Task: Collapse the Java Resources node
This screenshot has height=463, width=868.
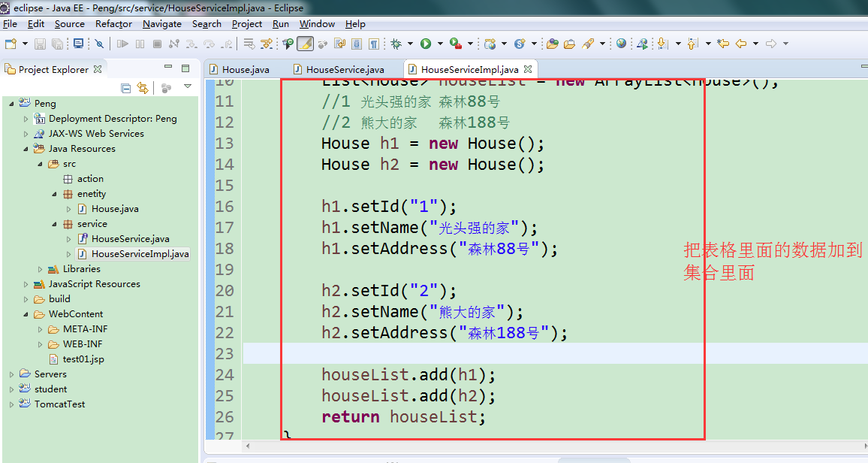Action: click(x=26, y=148)
